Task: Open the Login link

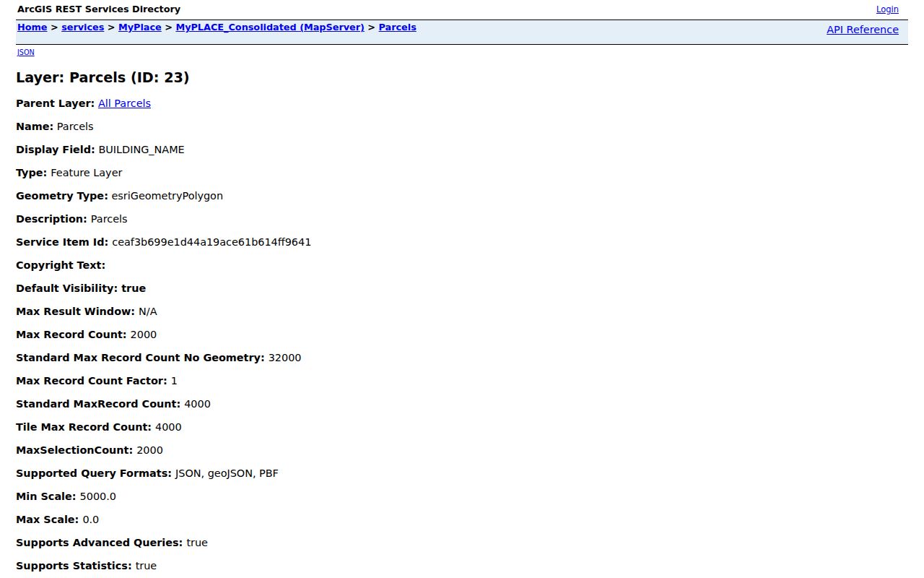Action: (887, 9)
